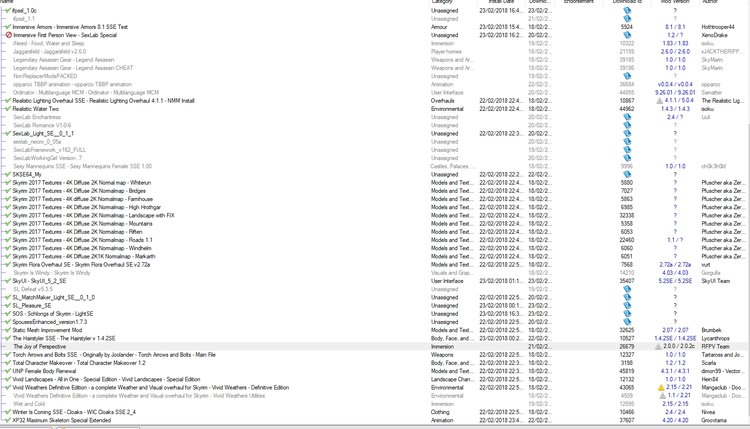750x429 pixels.
Task: Click the Hothtrooper44 author cell
Action: (x=717, y=27)
